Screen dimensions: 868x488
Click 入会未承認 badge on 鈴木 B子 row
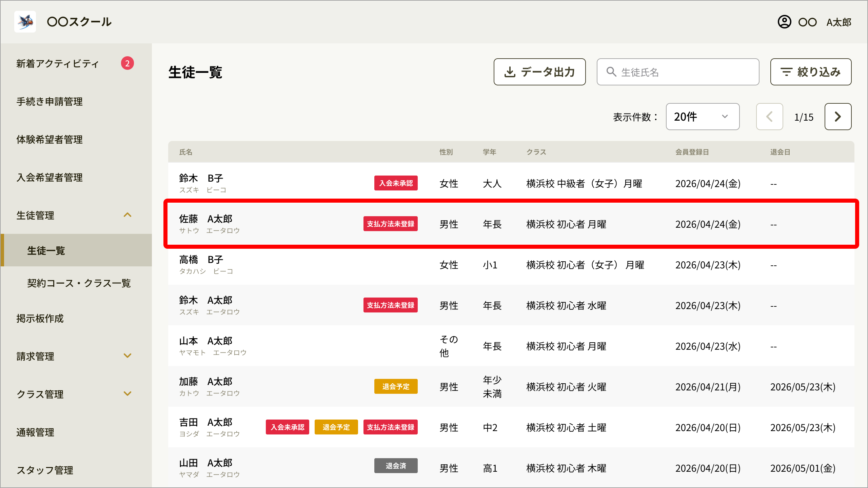[396, 183]
